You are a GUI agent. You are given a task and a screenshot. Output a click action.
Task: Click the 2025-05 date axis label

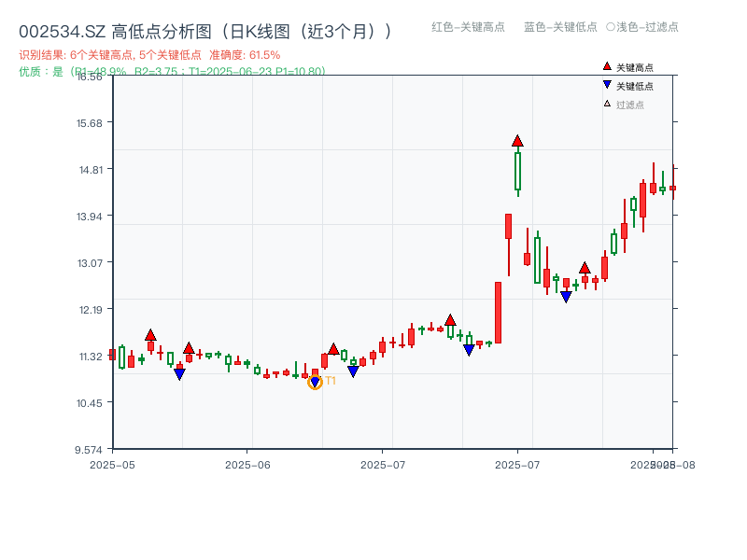pos(112,462)
